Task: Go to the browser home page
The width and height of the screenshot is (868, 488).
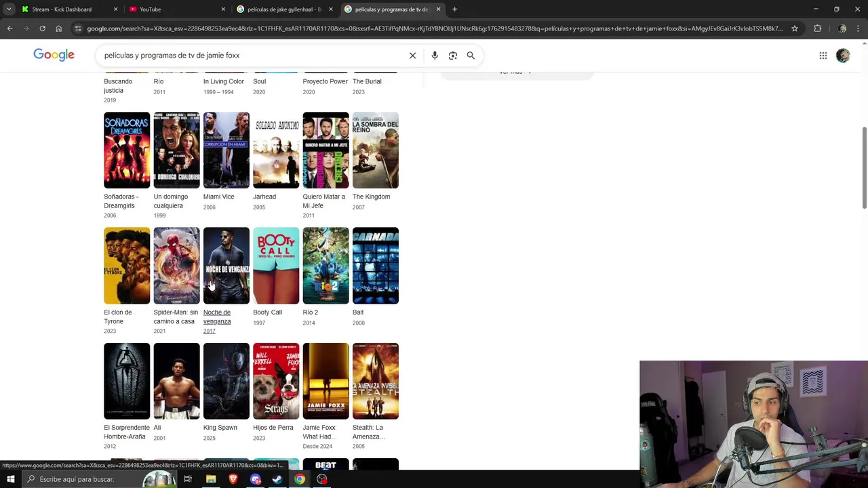Action: 58,28
